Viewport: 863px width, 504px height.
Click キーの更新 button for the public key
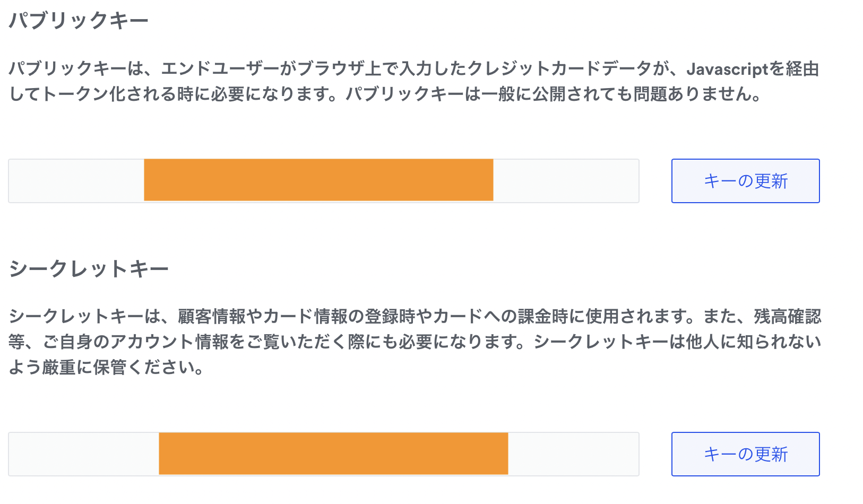(x=745, y=181)
